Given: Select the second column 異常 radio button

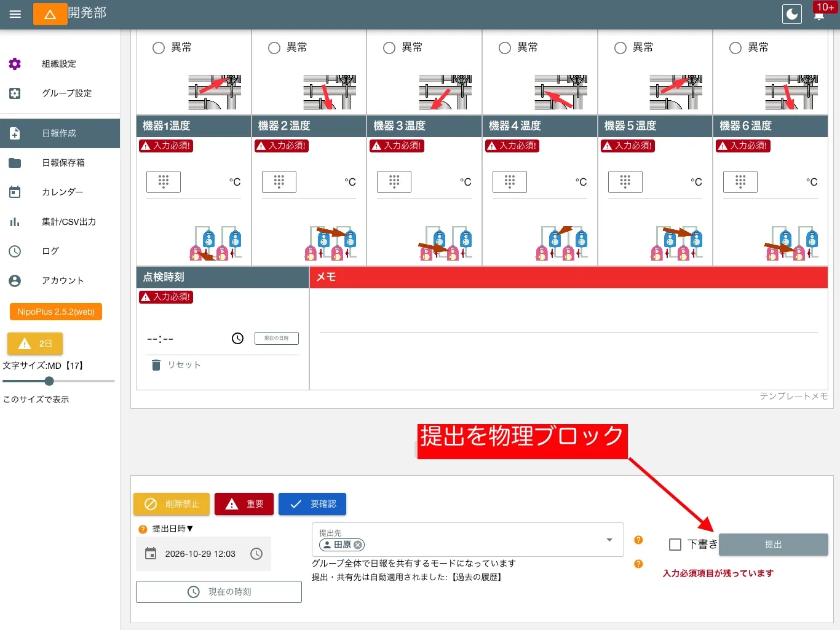Looking at the screenshot, I should (x=274, y=48).
